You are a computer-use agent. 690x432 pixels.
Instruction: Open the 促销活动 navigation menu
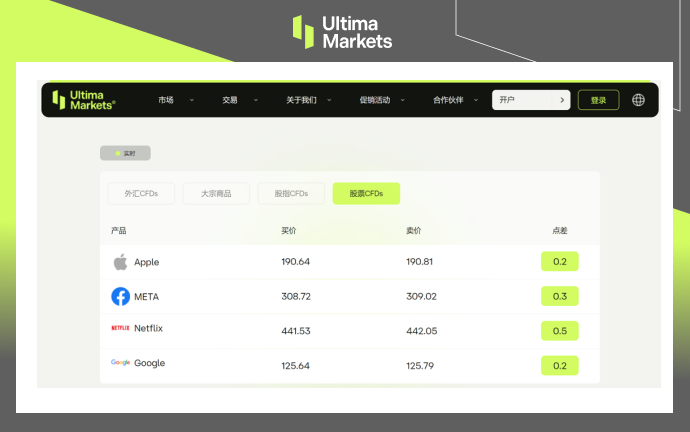pos(375,100)
